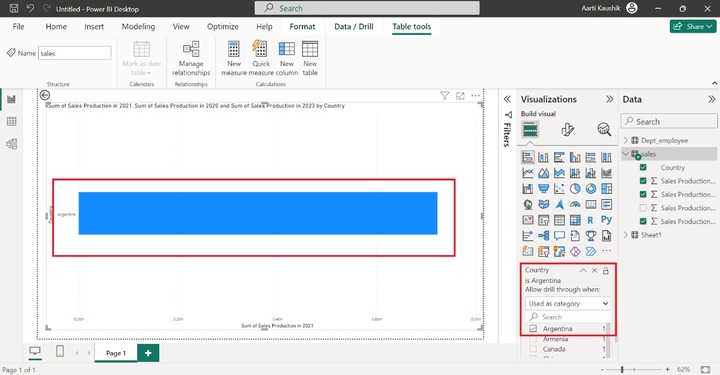Collapse the Data pane
Viewport: 720px width, 375px height.
[x=711, y=99]
